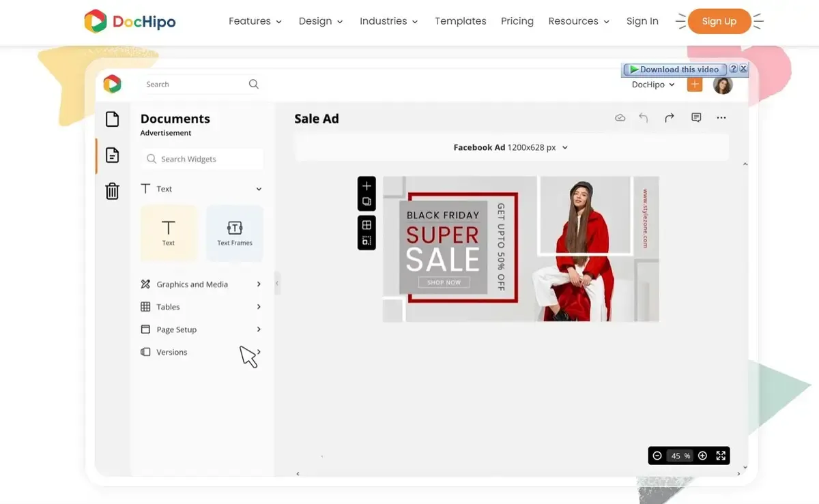The image size is (819, 504).
Task: Open the comments icon
Action: (x=696, y=117)
